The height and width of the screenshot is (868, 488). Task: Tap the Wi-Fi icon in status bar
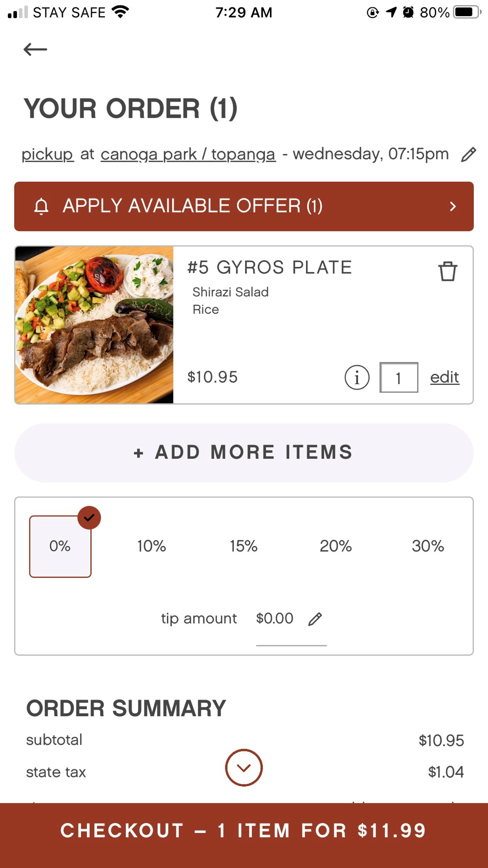[x=120, y=12]
